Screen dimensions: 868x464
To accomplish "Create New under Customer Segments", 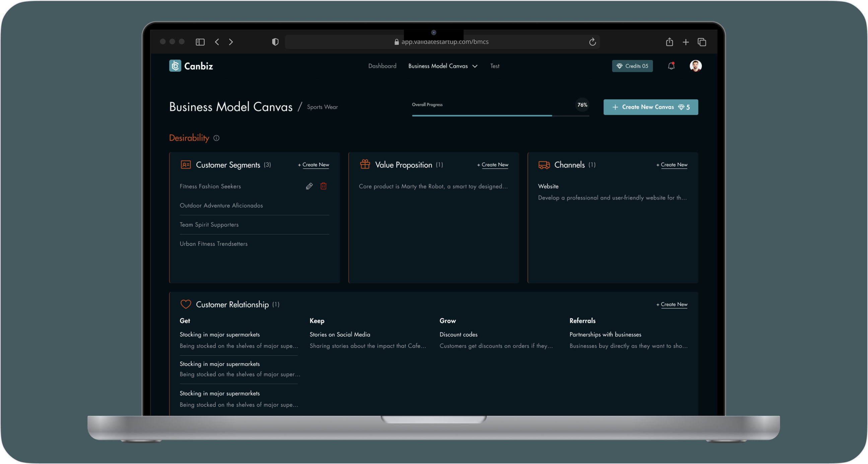I will click(x=314, y=165).
